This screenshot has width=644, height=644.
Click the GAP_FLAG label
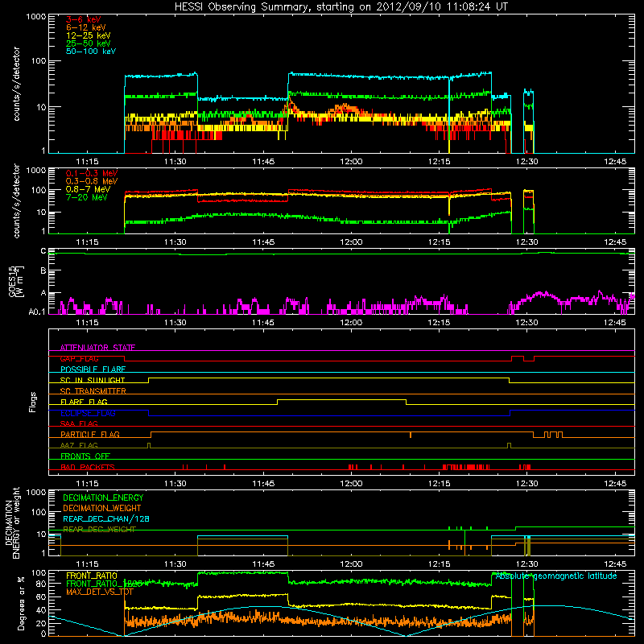coord(79,358)
